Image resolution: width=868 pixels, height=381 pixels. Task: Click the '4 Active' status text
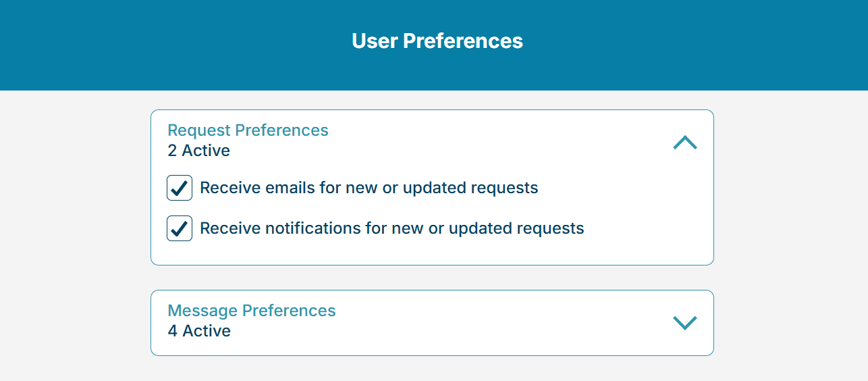[x=199, y=331]
